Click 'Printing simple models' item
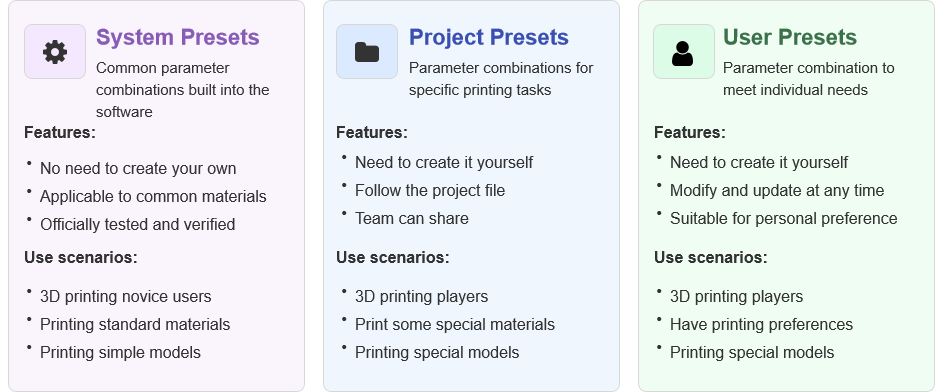 click(x=120, y=353)
